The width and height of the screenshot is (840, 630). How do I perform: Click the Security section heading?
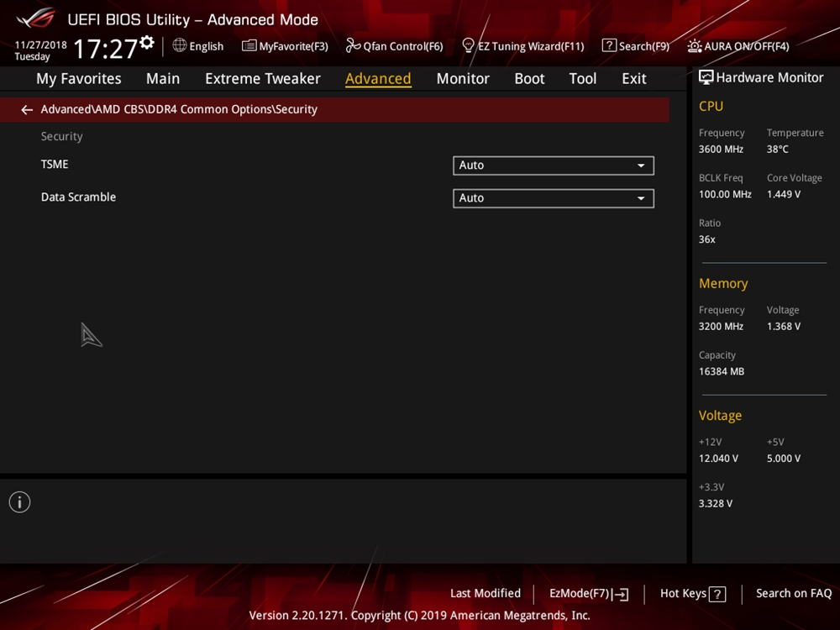pos(61,137)
